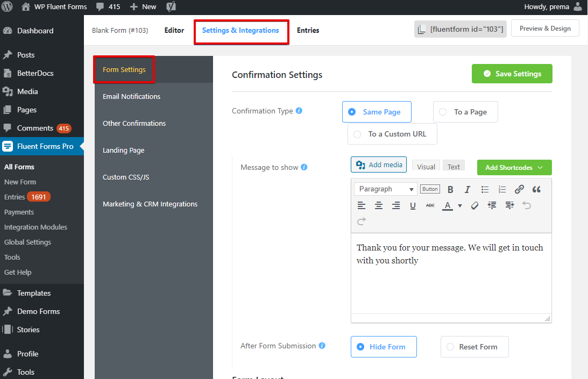The height and width of the screenshot is (379, 588).
Task: Open Comments 415 in sidebar
Action: pyautogui.click(x=42, y=128)
